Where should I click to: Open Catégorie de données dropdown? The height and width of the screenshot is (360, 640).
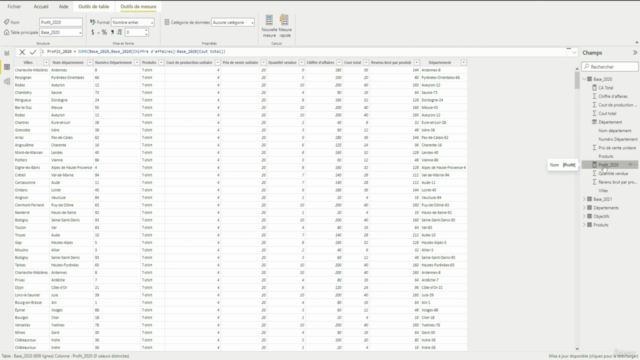[x=233, y=22]
